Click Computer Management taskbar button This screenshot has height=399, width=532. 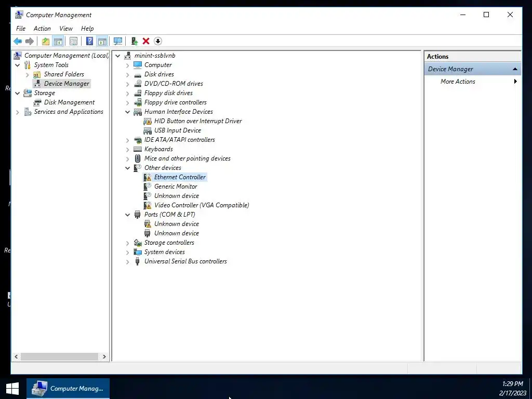click(x=68, y=389)
